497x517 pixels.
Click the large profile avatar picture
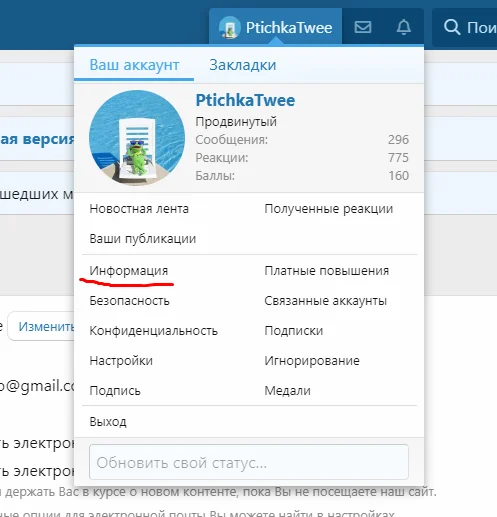pos(137,138)
